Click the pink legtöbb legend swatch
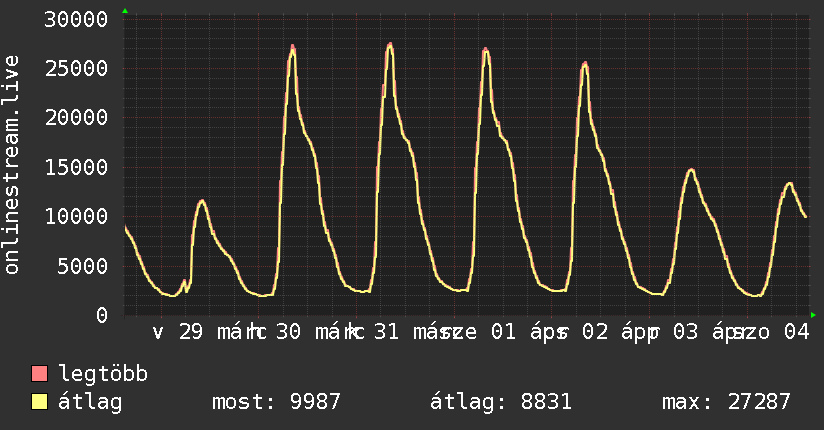 coord(39,374)
